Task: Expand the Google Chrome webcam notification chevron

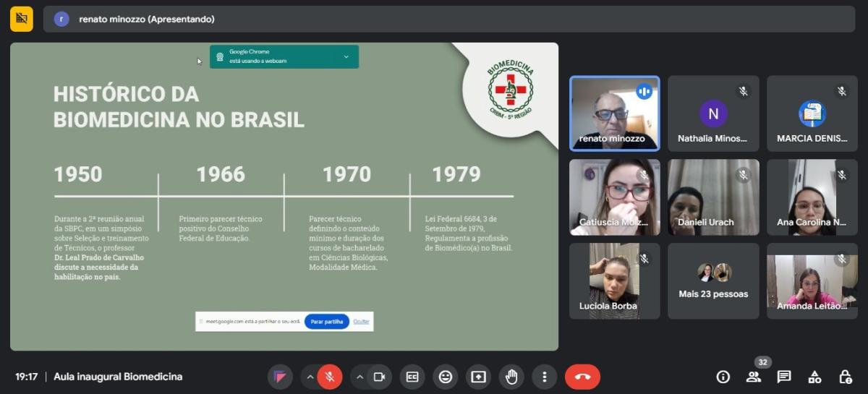Action: coord(346,56)
